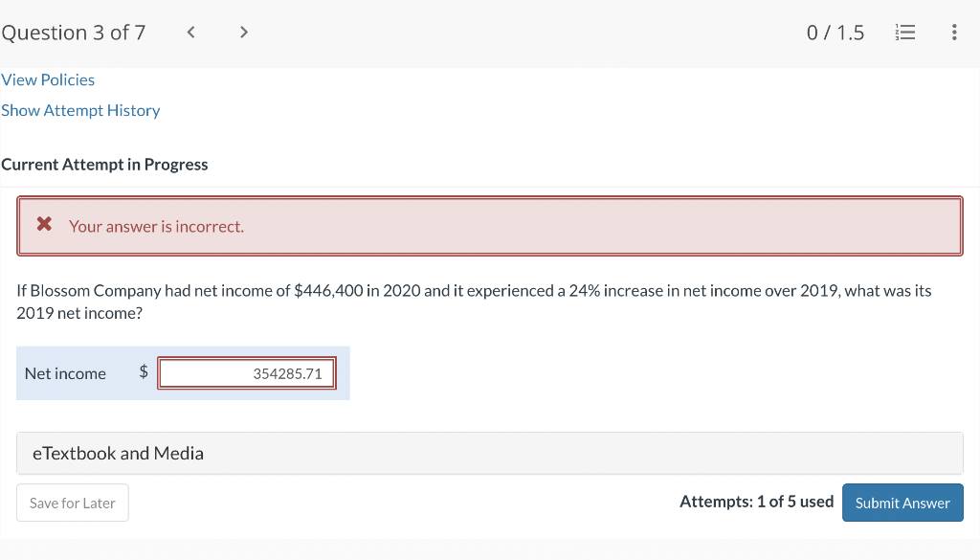The image size is (980, 560).
Task: Click the 'Attempts: 1 of 5 used' text
Action: click(756, 502)
